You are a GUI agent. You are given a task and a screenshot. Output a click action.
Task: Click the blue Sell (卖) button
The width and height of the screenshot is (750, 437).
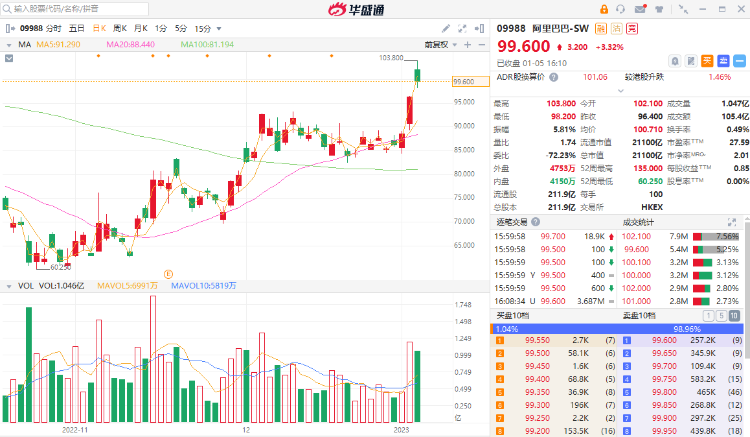[723, 61]
